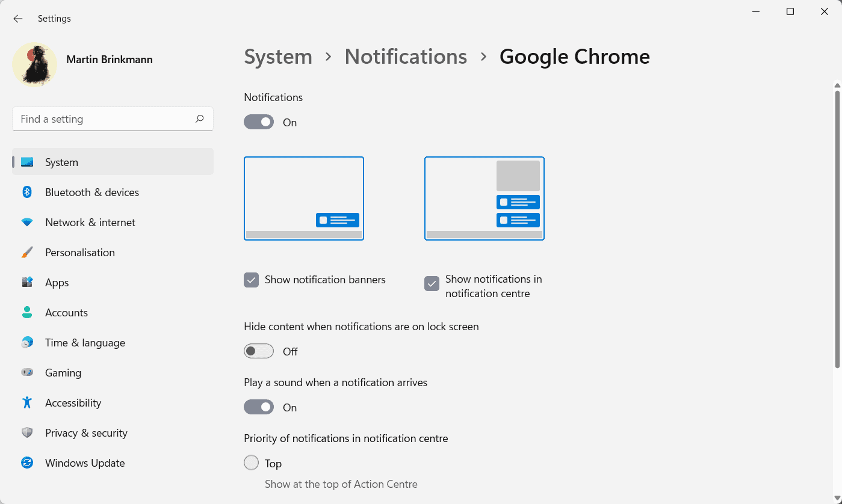Enable Hide content when notifications are on lock screen

(x=258, y=351)
